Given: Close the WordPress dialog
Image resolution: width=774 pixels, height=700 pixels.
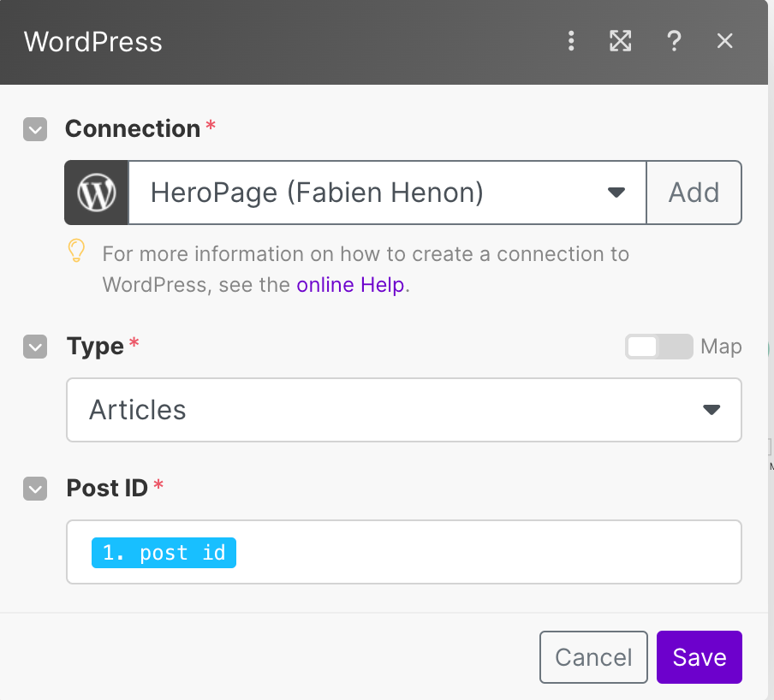Looking at the screenshot, I should tap(724, 41).
